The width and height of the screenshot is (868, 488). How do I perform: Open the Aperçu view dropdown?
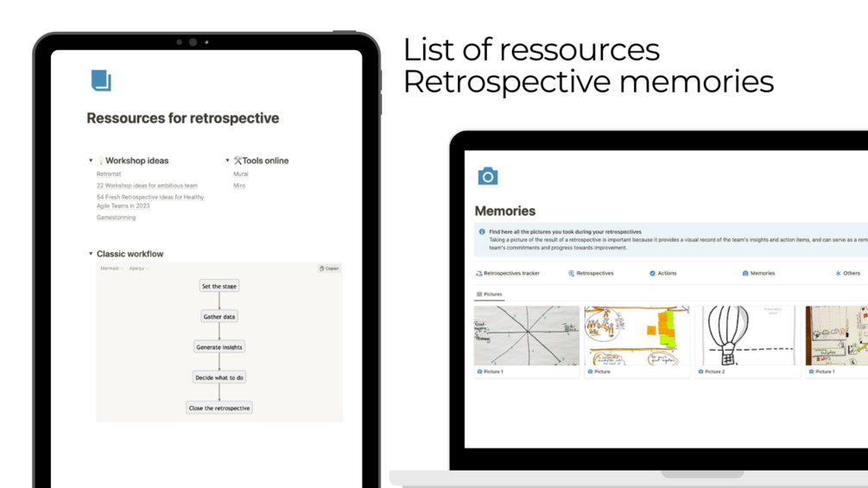[139, 269]
